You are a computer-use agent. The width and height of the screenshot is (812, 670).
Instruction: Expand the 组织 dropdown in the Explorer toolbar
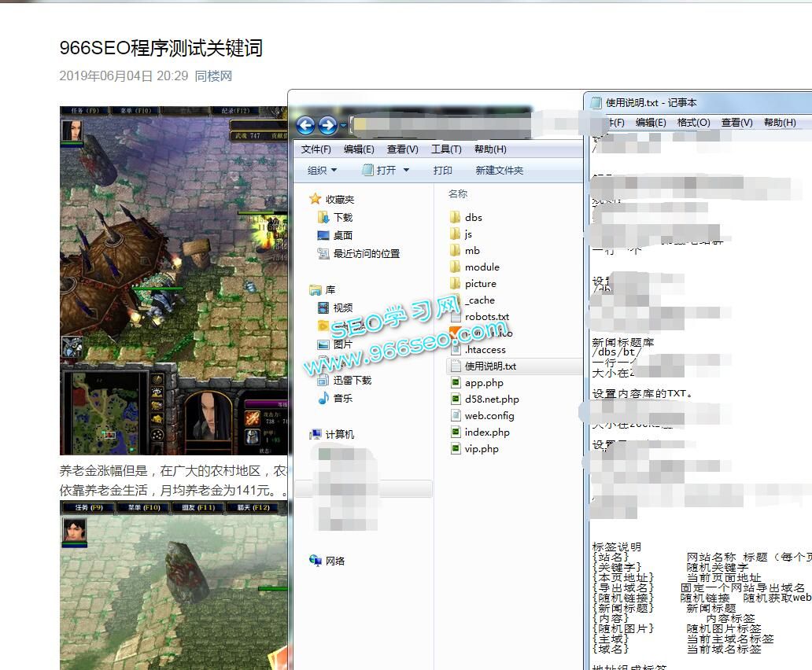click(x=322, y=170)
